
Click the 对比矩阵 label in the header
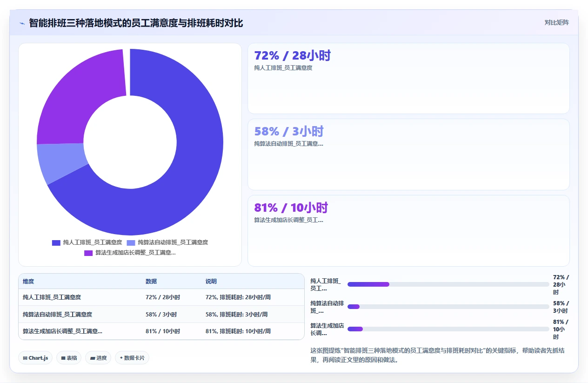coord(556,22)
